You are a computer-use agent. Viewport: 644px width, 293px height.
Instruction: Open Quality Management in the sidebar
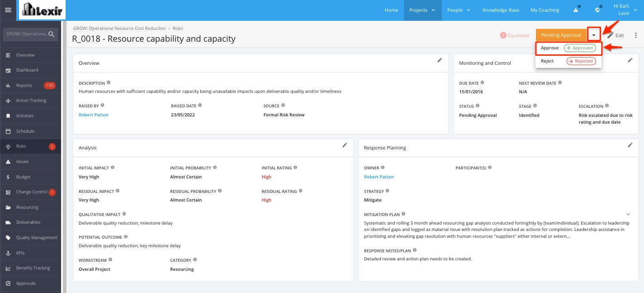tap(30, 238)
